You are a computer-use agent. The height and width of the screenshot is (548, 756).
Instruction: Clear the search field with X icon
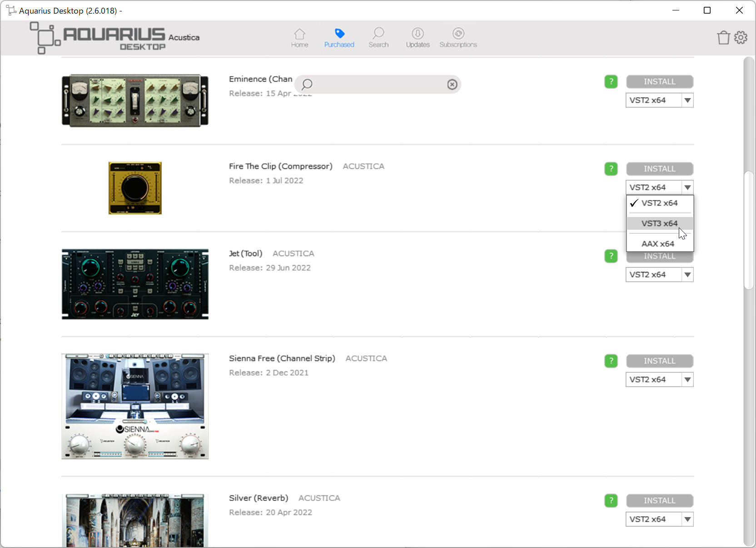[x=452, y=84]
